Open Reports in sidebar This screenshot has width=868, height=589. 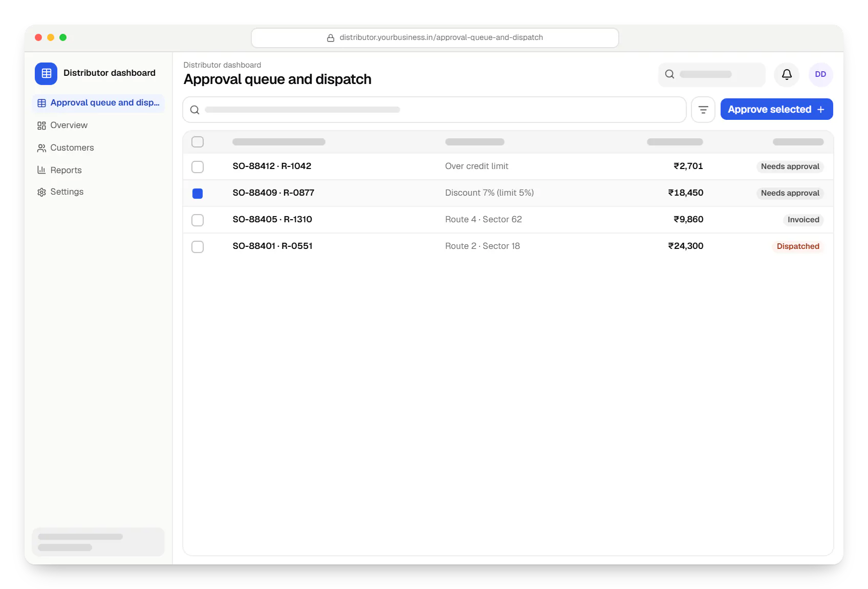click(x=98, y=170)
